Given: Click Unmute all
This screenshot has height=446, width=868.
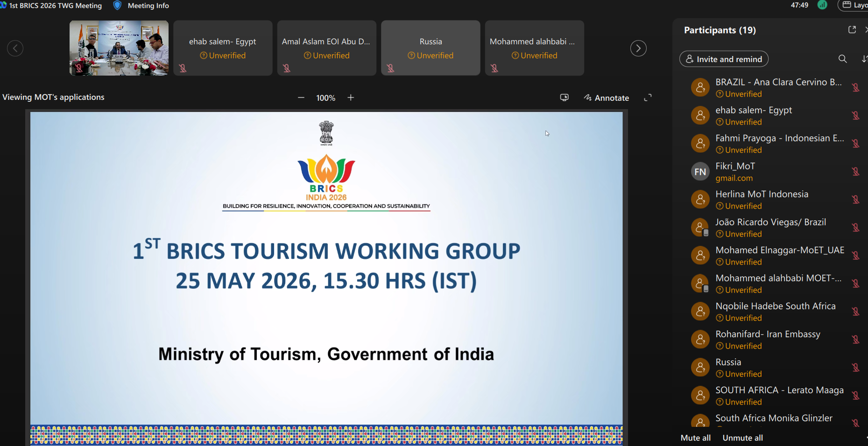Looking at the screenshot, I should point(742,438).
